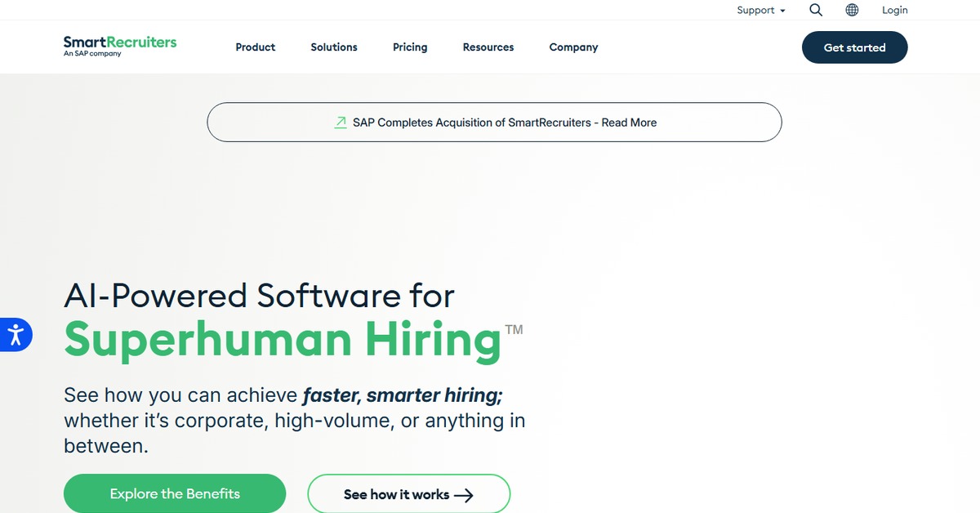
Task: Expand the Product navigation menu
Action: (255, 47)
